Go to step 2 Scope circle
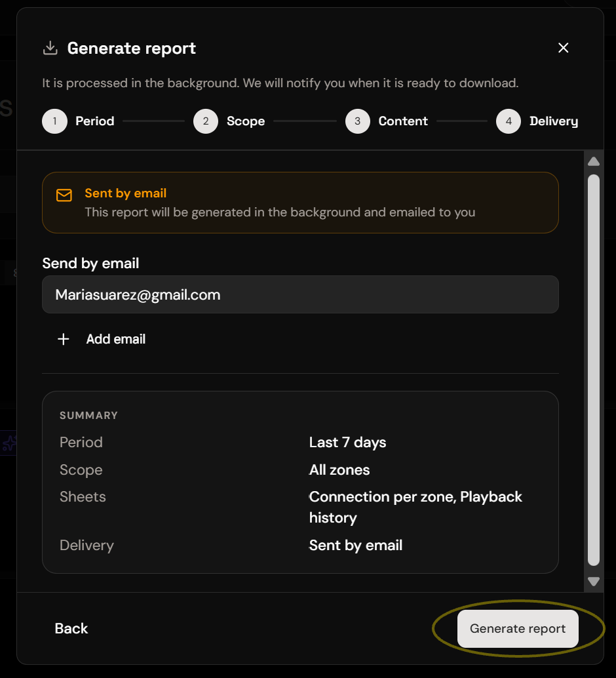 (x=206, y=121)
